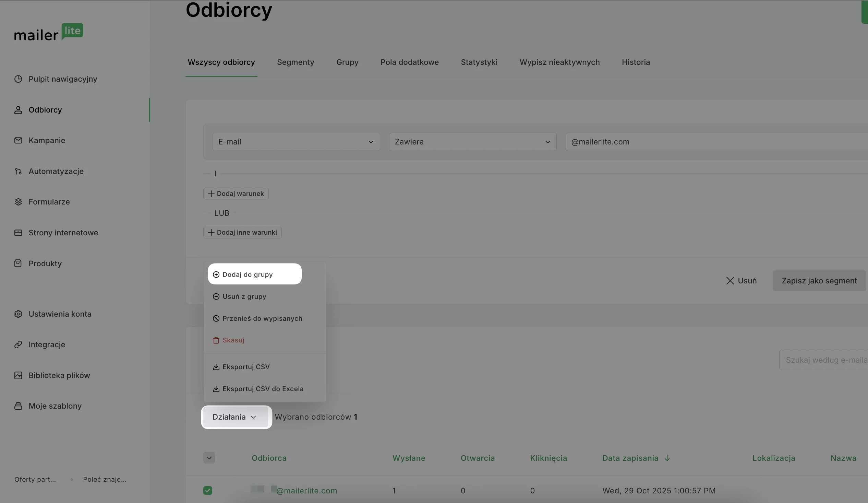Click the Dodaj warunek button
The height and width of the screenshot is (503, 868).
tap(236, 194)
